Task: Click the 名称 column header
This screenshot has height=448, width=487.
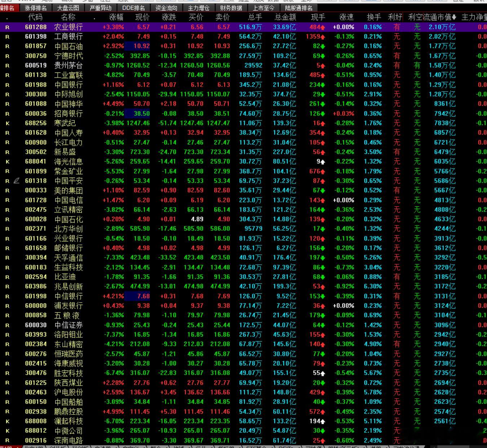Action: pyautogui.click(x=68, y=17)
